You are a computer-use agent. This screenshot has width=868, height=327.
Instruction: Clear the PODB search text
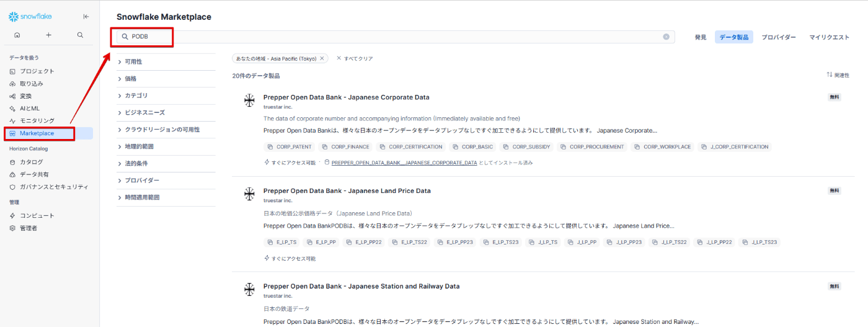click(x=666, y=37)
